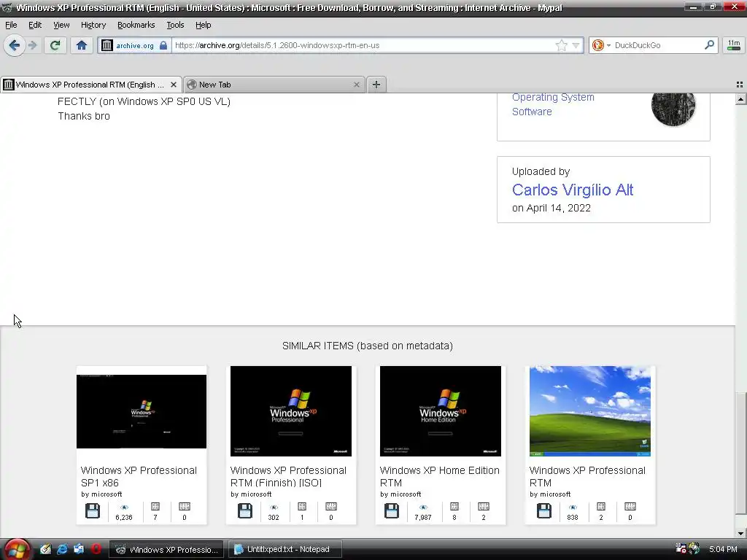Click the views eye icon showing 6,236
The image size is (747, 560).
tap(124, 507)
